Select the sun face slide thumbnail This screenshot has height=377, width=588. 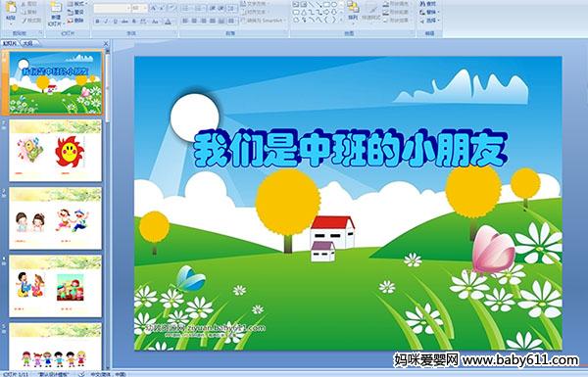pyautogui.click(x=55, y=151)
